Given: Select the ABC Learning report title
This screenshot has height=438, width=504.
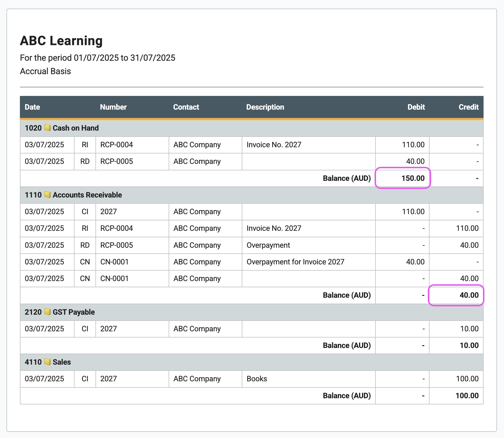Looking at the screenshot, I should tap(61, 41).
